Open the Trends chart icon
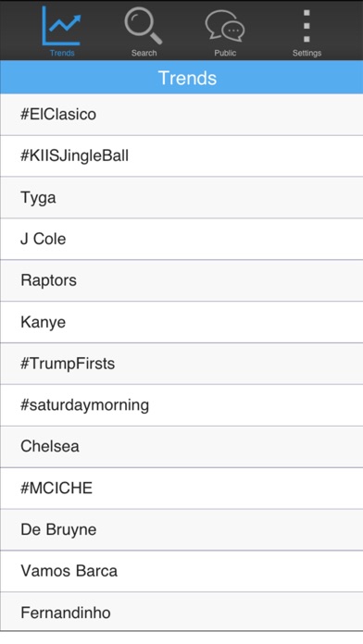 click(x=62, y=26)
